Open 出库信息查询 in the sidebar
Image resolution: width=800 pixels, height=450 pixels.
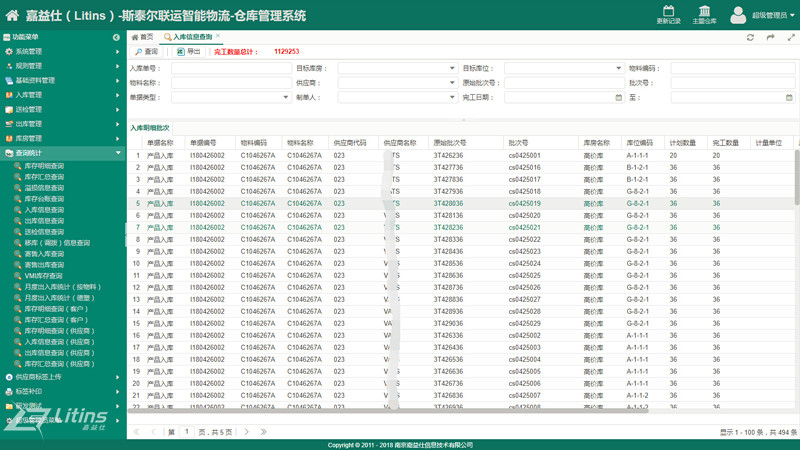(44, 221)
